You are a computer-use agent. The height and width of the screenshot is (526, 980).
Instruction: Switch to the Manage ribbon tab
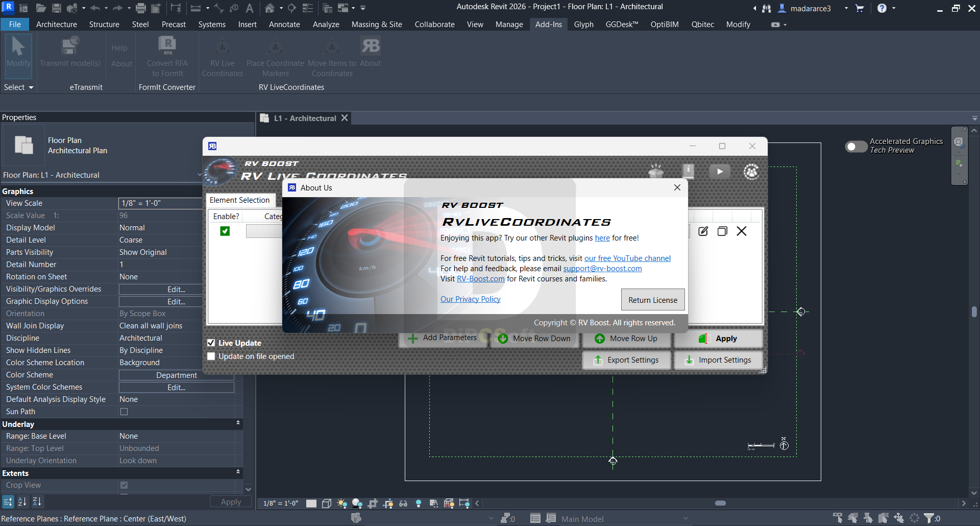click(509, 25)
